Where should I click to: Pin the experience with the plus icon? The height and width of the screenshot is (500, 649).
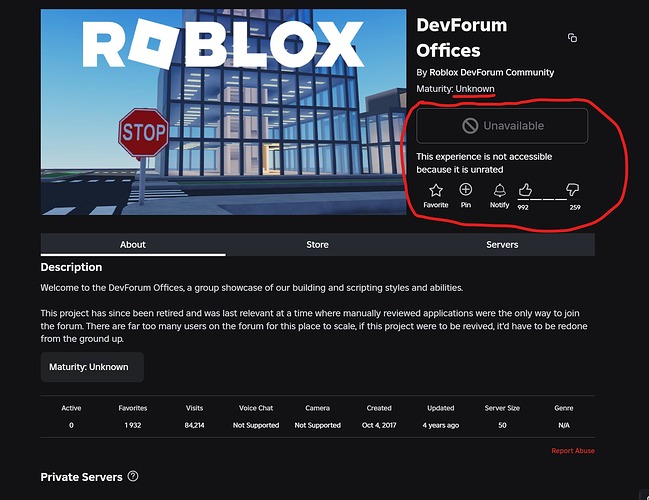[466, 190]
